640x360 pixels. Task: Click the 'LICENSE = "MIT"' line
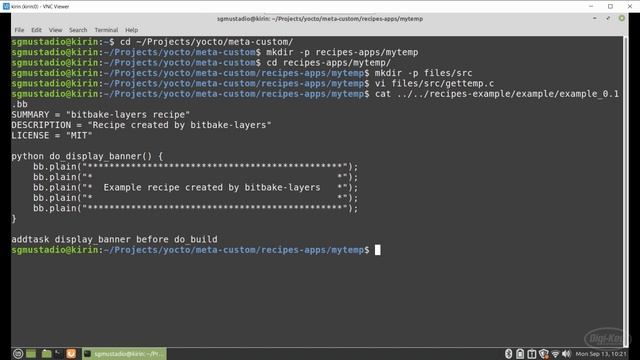[x=52, y=135]
